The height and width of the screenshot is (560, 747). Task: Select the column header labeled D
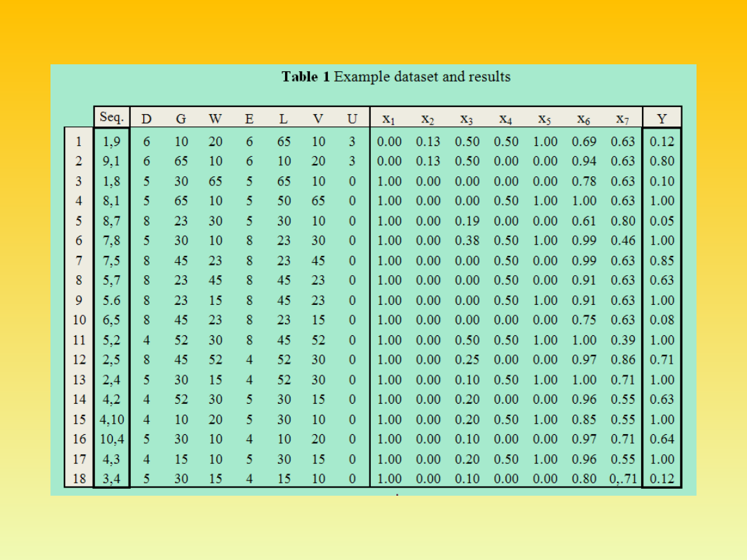pyautogui.click(x=146, y=119)
